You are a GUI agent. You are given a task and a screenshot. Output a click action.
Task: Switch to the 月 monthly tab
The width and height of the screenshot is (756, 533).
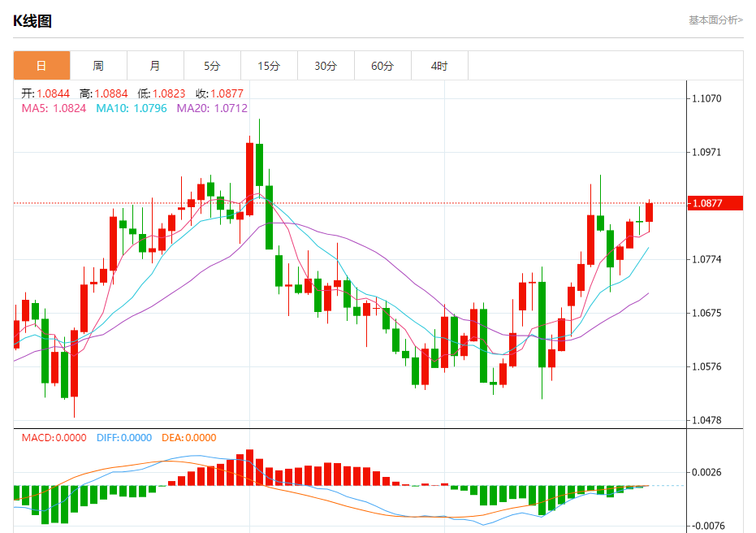(155, 66)
